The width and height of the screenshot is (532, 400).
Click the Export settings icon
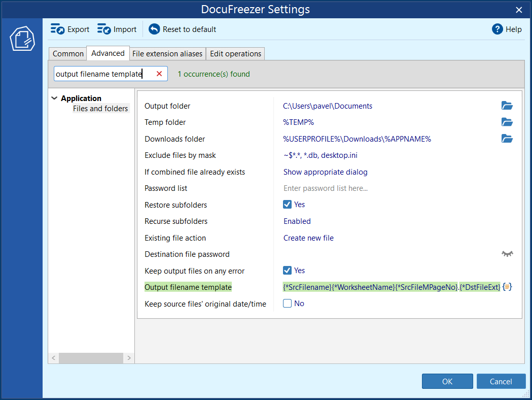pos(57,29)
